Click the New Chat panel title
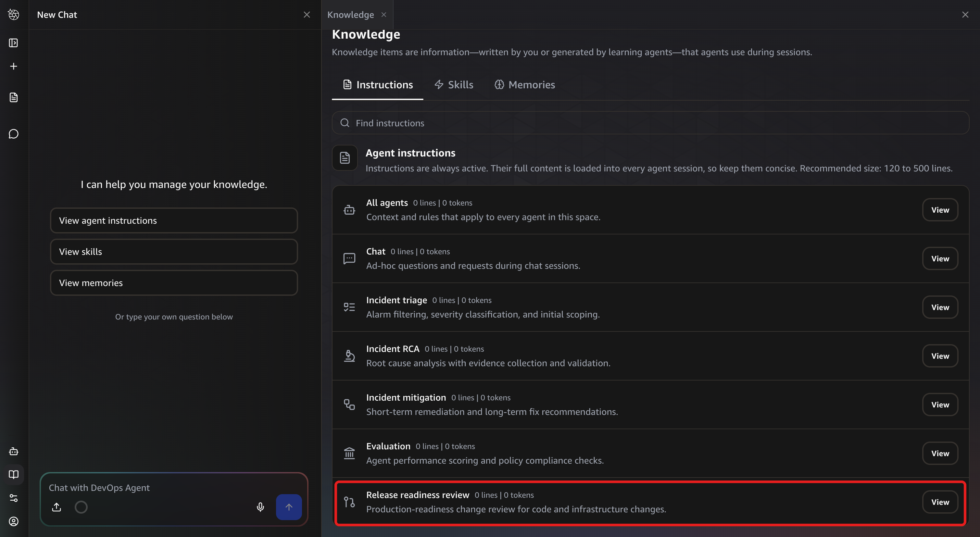 (x=57, y=15)
